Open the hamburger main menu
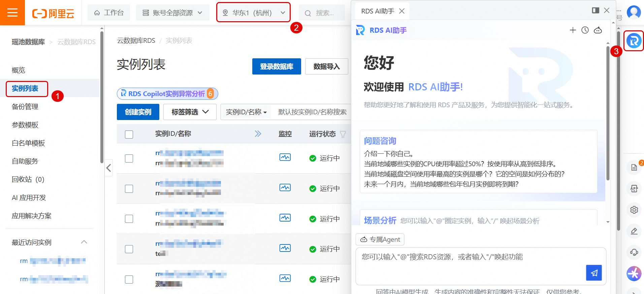 (12, 13)
